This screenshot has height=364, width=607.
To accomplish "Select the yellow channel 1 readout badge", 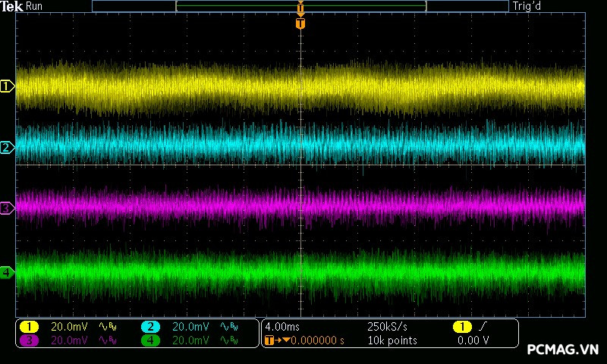I will pyautogui.click(x=29, y=327).
